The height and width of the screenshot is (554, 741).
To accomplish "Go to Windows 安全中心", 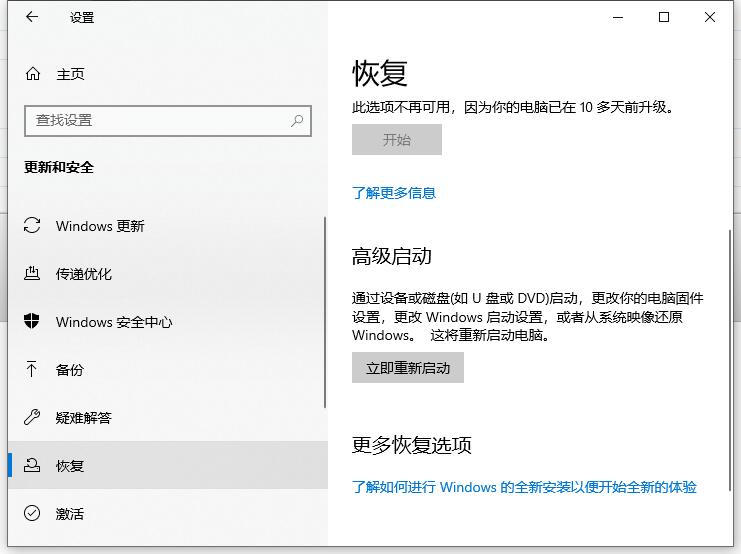I will coord(168,322).
